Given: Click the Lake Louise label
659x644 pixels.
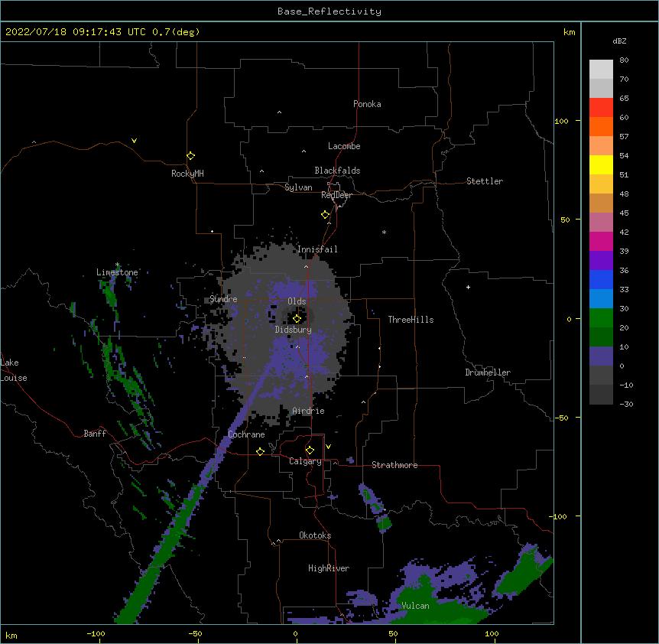Looking at the screenshot, I should coord(13,370).
